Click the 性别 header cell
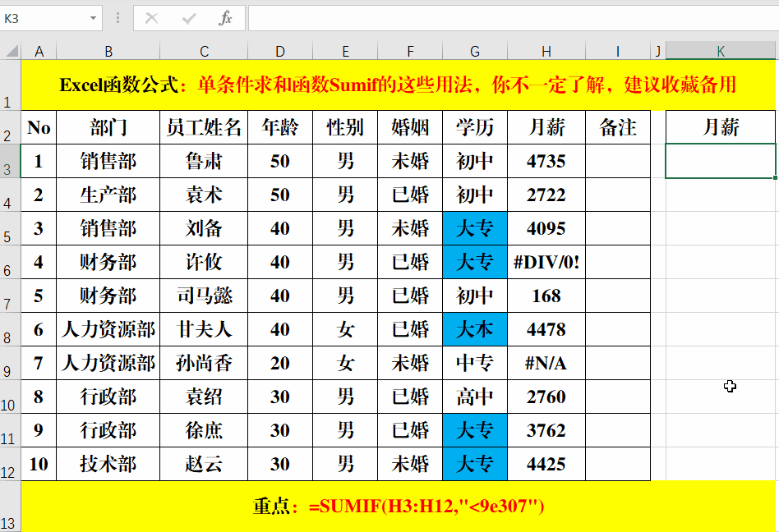 coord(345,127)
